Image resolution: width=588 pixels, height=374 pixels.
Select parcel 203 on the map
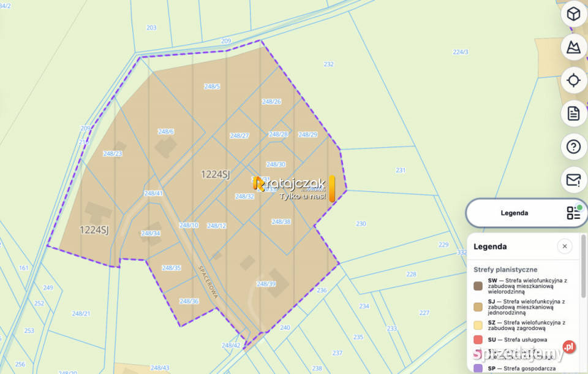coord(151,28)
